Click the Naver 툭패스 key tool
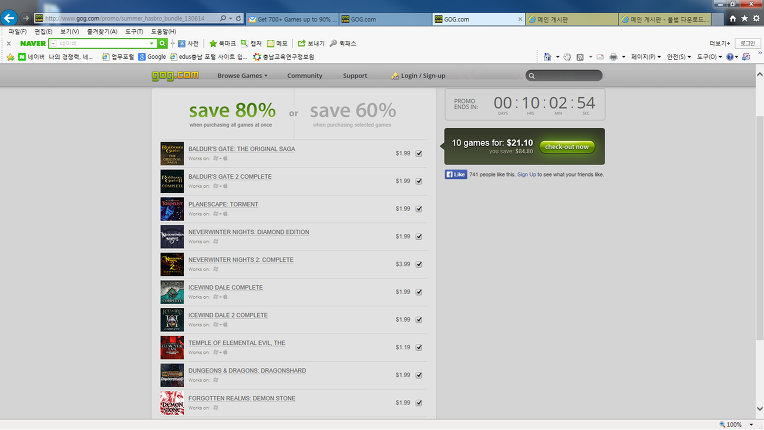Image resolution: width=764 pixels, height=430 pixels. pyautogui.click(x=343, y=43)
